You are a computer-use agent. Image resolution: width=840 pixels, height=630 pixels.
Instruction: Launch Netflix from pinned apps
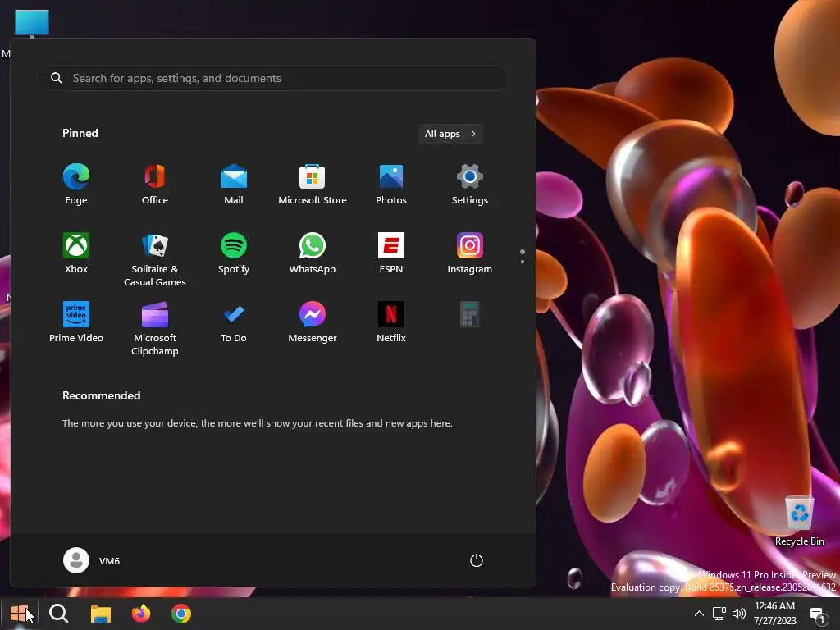coord(391,322)
